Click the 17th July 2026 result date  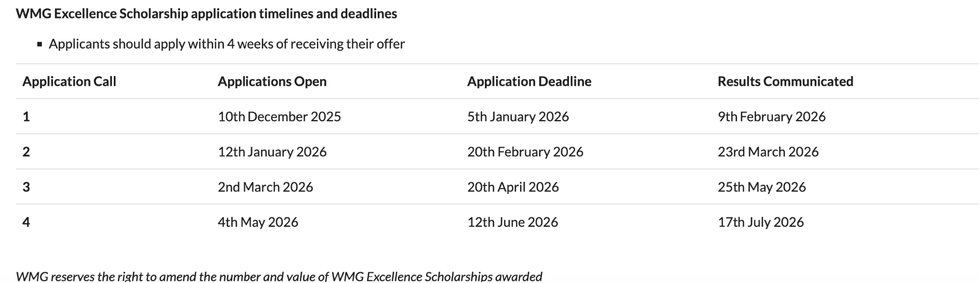[761, 222]
